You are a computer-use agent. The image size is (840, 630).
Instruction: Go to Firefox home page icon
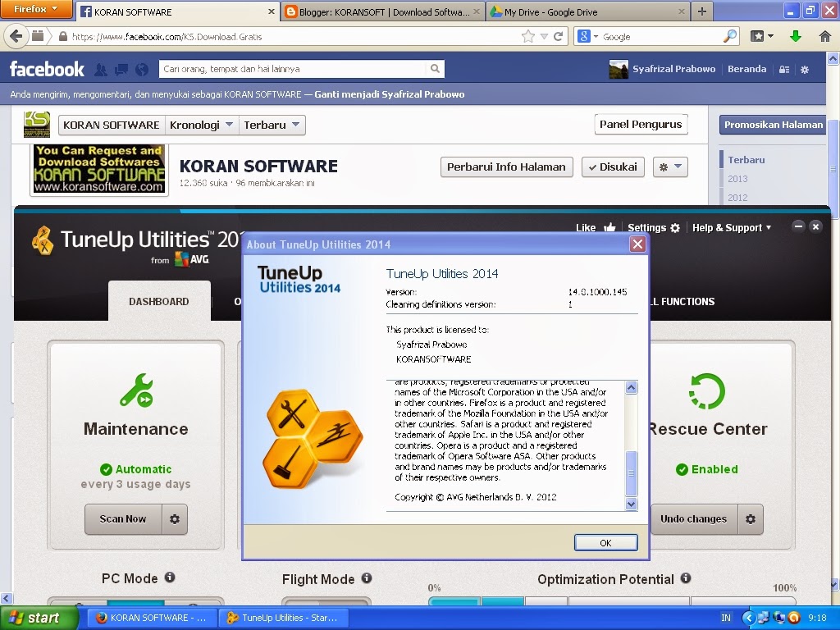coord(825,36)
